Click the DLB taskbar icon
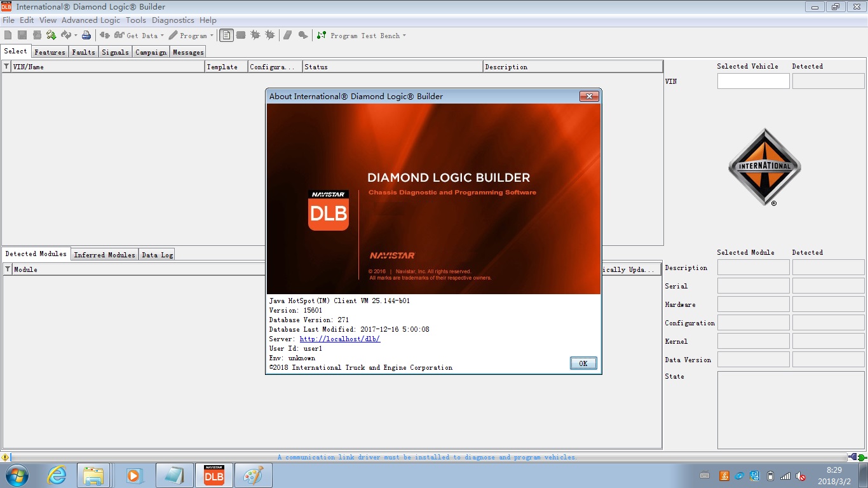Image resolution: width=868 pixels, height=488 pixels. pos(214,475)
